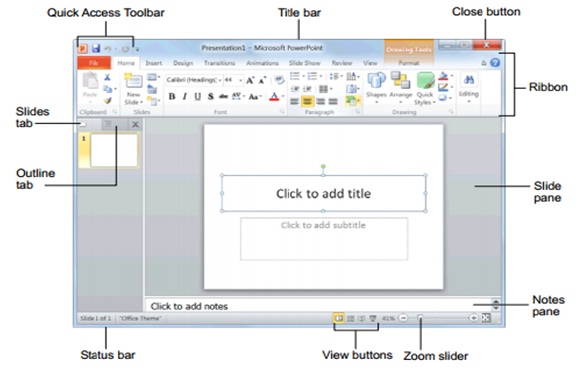Click the "Office Theme" status bar entry

coord(140,318)
